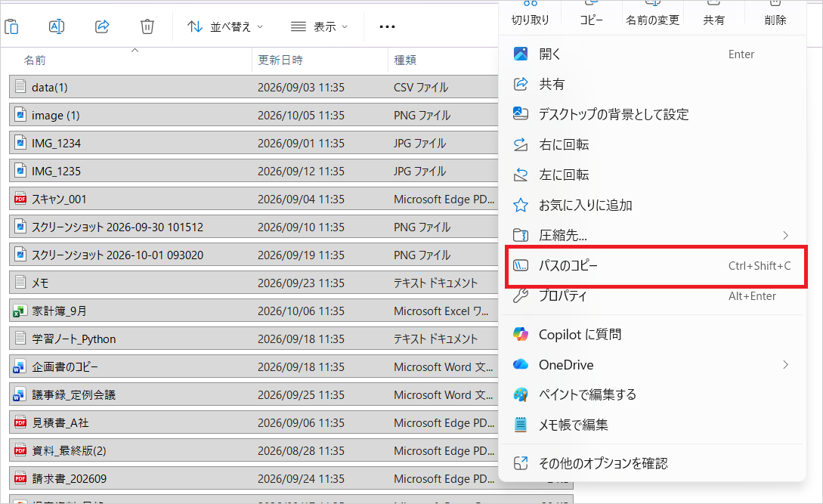
Task: Click the more options external-link icon
Action: pos(521,463)
